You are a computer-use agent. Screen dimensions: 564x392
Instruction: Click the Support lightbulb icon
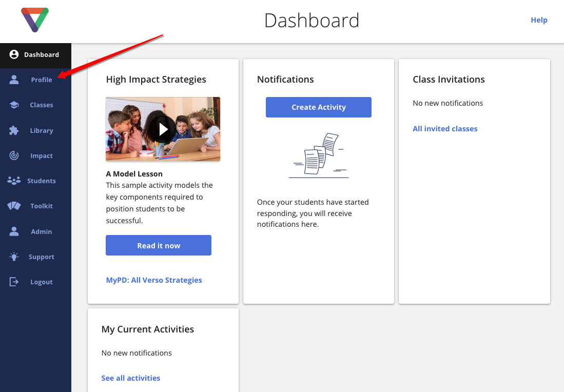(14, 257)
